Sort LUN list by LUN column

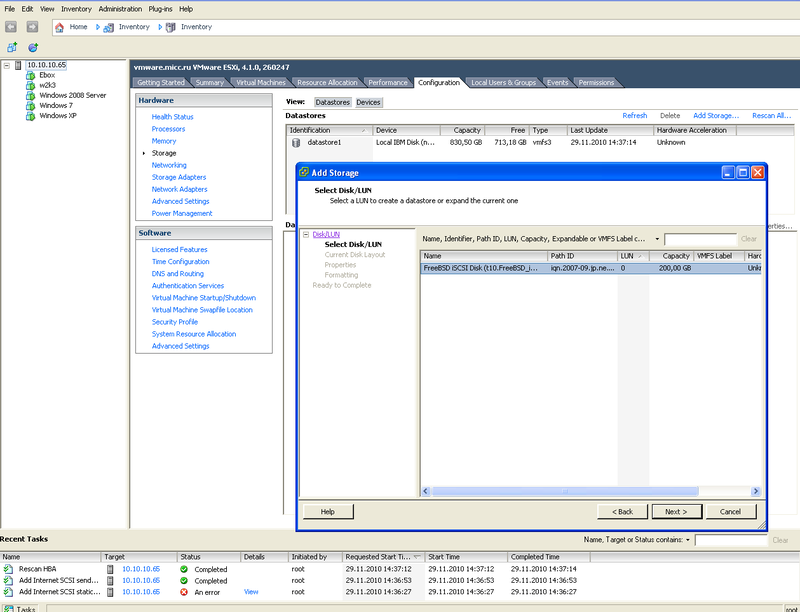[x=633, y=256]
